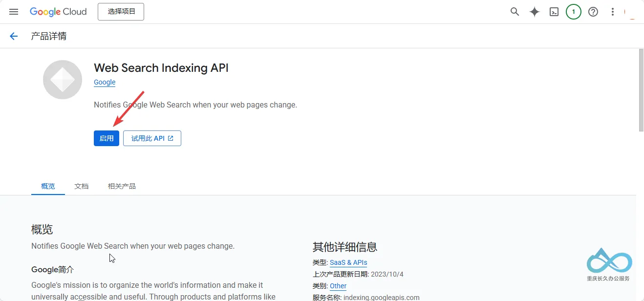Screen dimensions: 644x301
Task: Click the 产品详情 page heading
Action: 49,36
